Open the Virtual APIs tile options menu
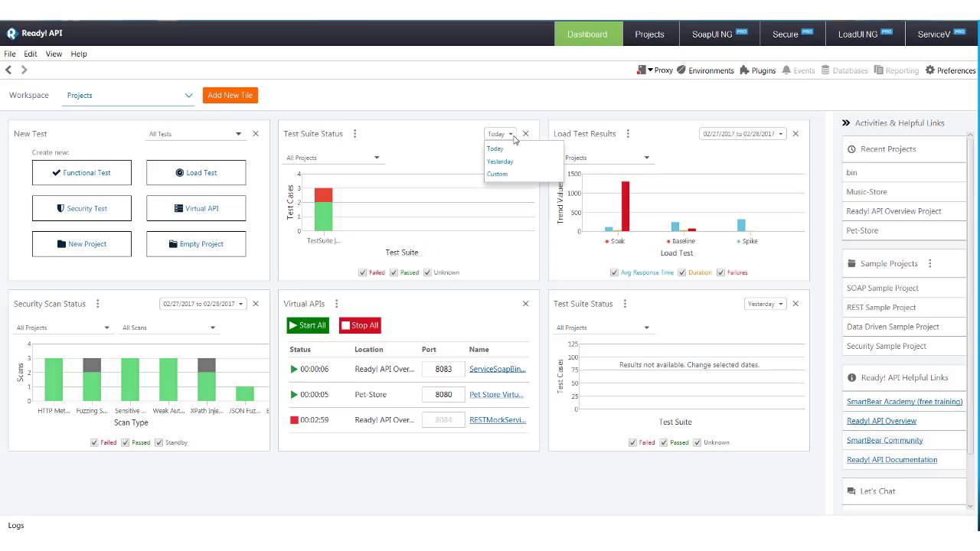This screenshot has height=551, width=980. (336, 304)
